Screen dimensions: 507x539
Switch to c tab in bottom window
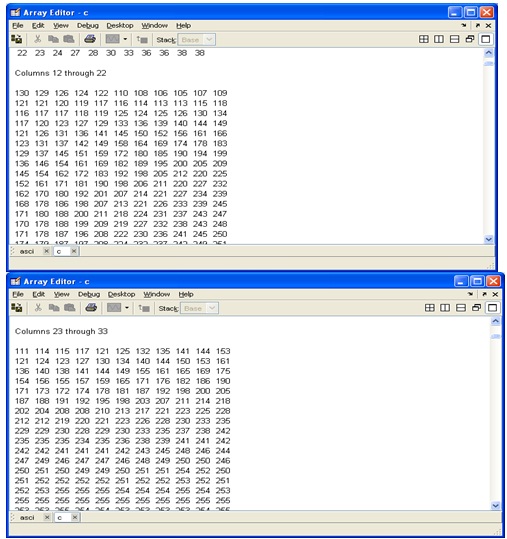pyautogui.click(x=60, y=518)
